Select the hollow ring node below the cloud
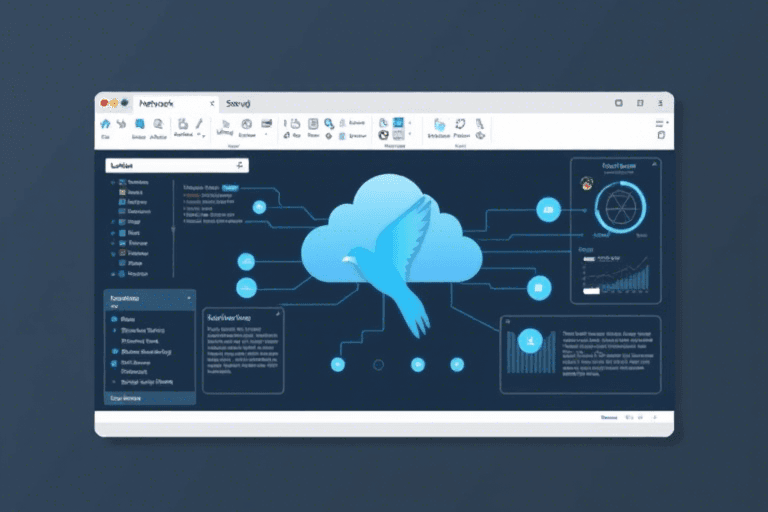Image resolution: width=768 pixels, height=512 pixels. point(378,365)
